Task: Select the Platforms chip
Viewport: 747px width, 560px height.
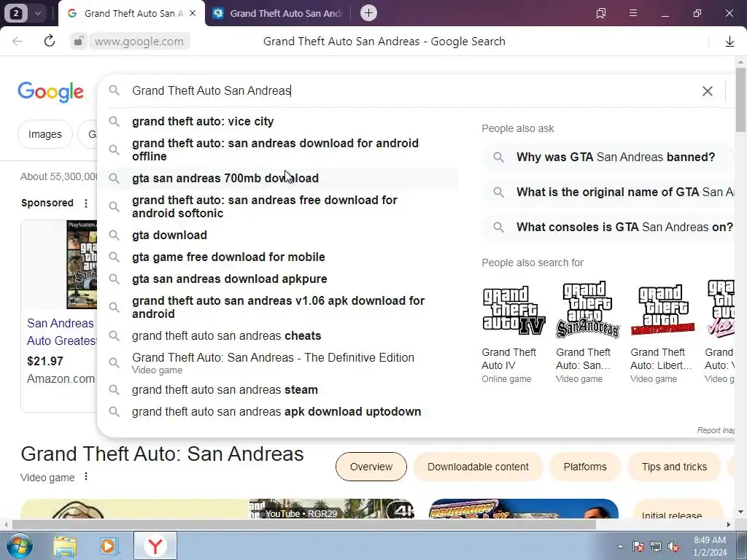Action: click(x=585, y=467)
